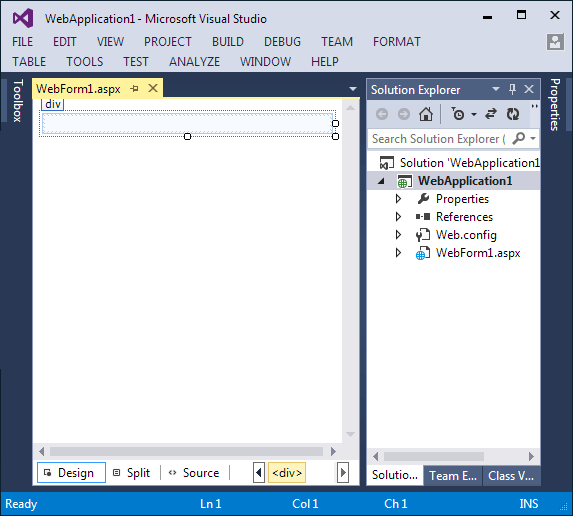Collapse the WebApplication1 project node
573x516 pixels.
(381, 181)
